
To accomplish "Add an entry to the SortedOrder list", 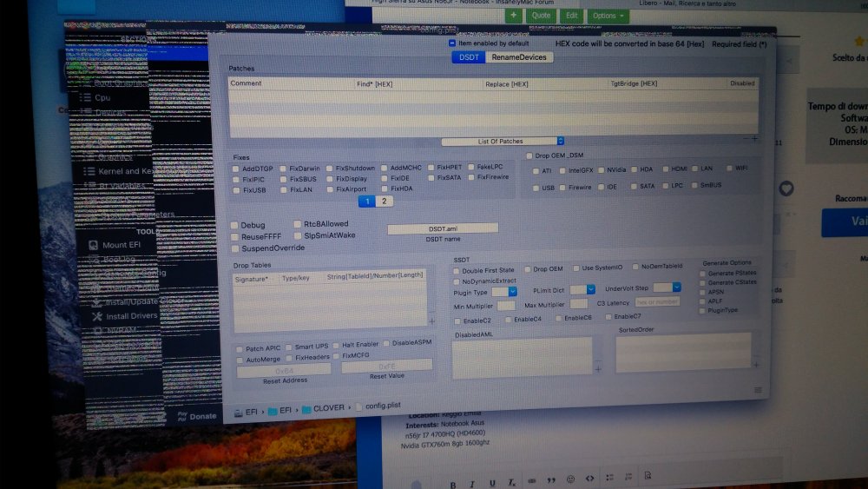I will click(x=756, y=365).
